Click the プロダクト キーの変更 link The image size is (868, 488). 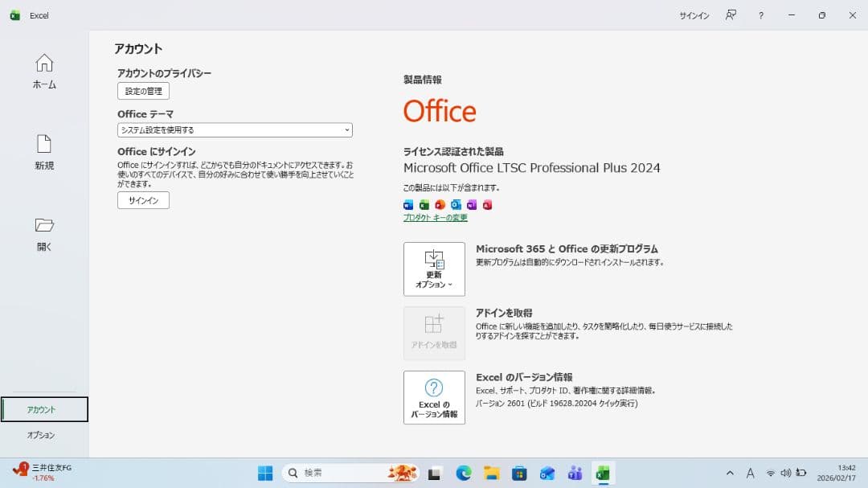click(x=435, y=218)
